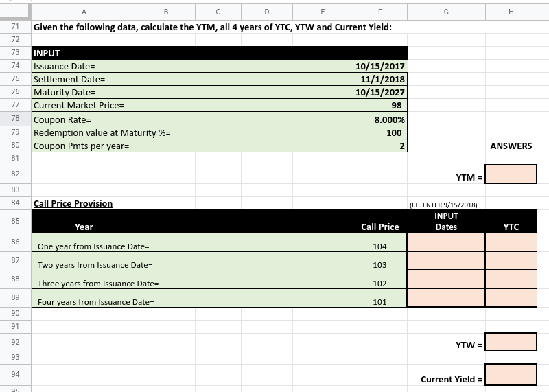Select column D header
This screenshot has height=392, width=549.
(267, 12)
